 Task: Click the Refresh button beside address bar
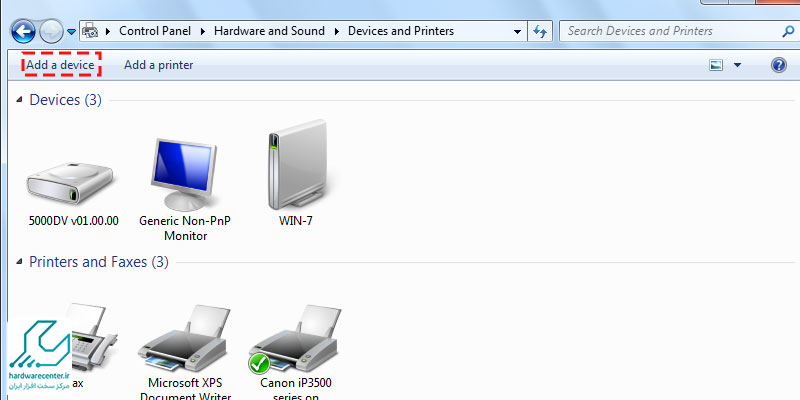coord(540,31)
